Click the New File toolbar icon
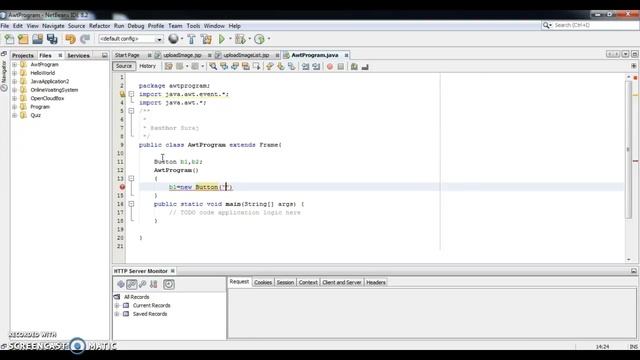The height and width of the screenshot is (360, 640). [9, 39]
